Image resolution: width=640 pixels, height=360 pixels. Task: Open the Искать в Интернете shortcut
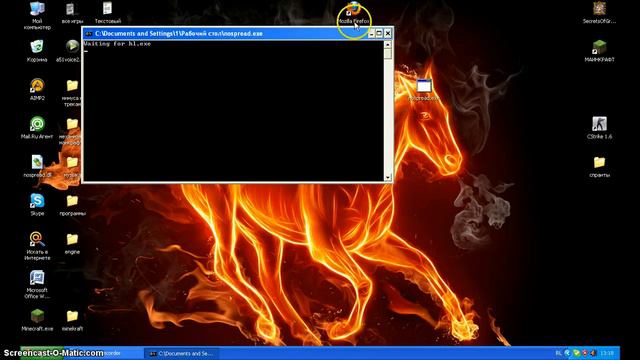(x=37, y=239)
